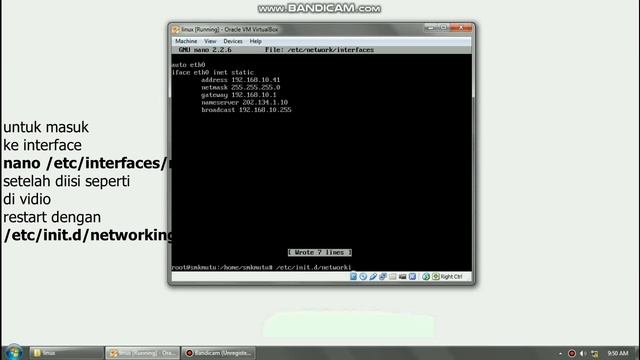The width and height of the screenshot is (640, 360).
Task: Switch to the Bandicam taskbar button
Action: (219, 353)
